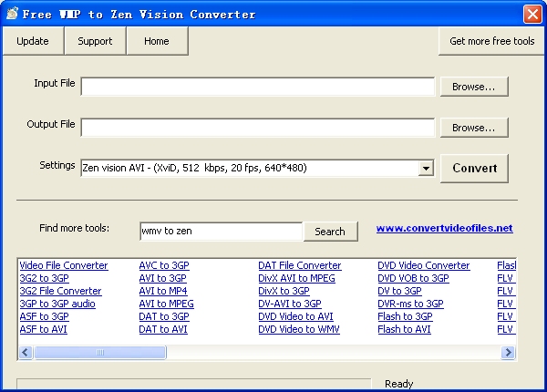Close the converter window
Screen dimensions: 547x392
coord(532,15)
